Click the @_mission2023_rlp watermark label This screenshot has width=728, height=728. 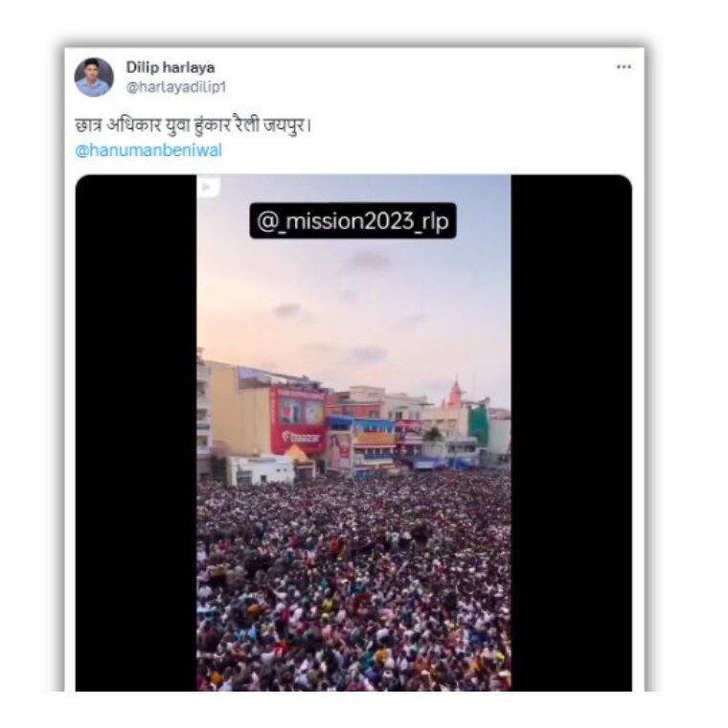tap(353, 221)
